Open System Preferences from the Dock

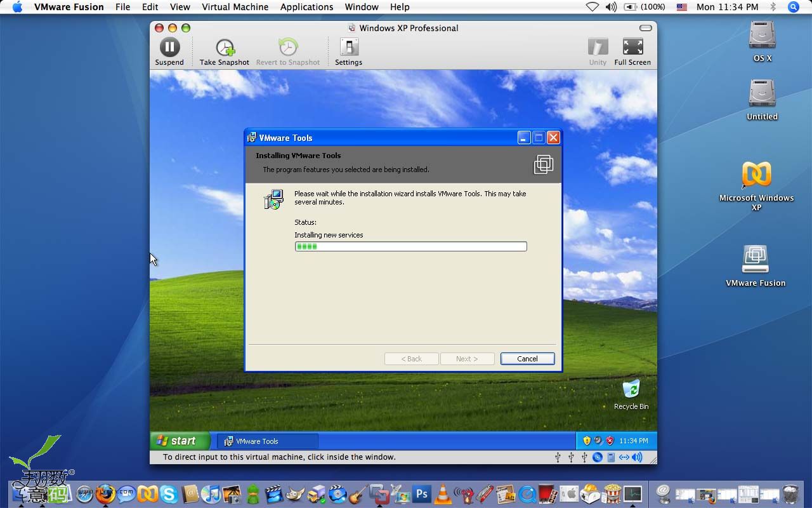[x=570, y=493]
